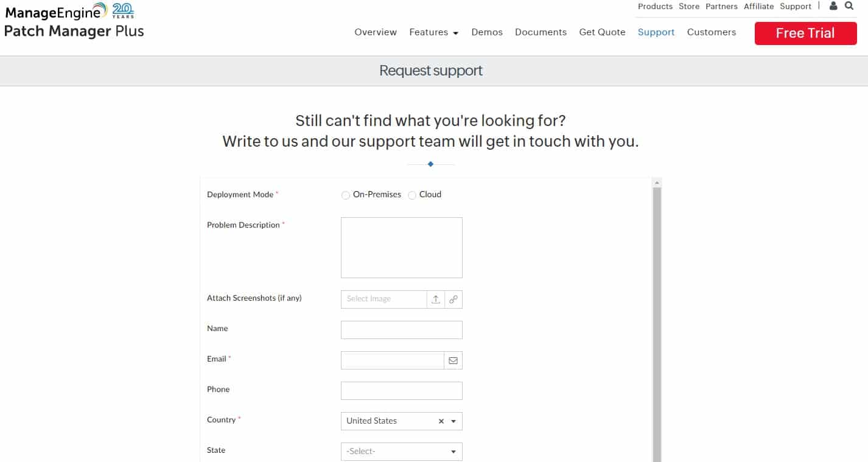
Task: Click the attach link icon
Action: (x=453, y=299)
